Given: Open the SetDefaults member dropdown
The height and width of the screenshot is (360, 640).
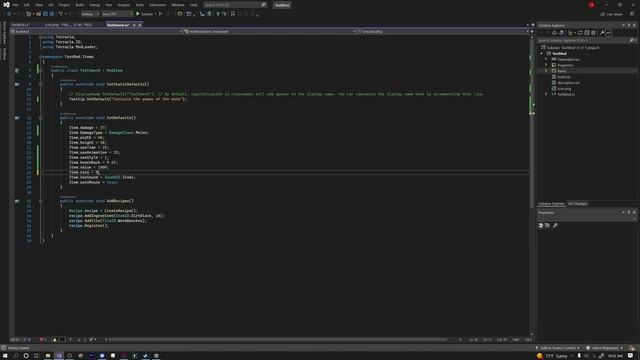Looking at the screenshot, I should 443,31.
